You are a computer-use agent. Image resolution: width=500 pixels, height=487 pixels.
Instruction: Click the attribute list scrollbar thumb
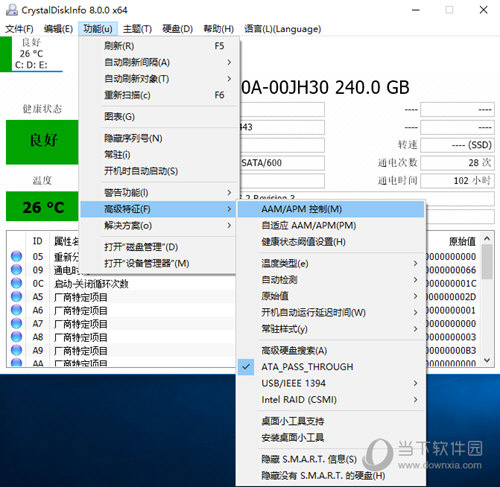pos(487,261)
